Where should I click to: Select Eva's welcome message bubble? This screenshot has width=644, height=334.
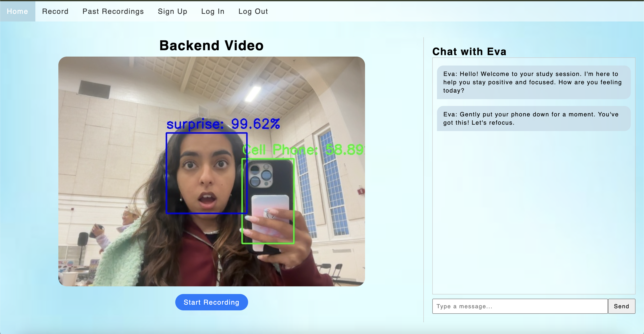(533, 82)
